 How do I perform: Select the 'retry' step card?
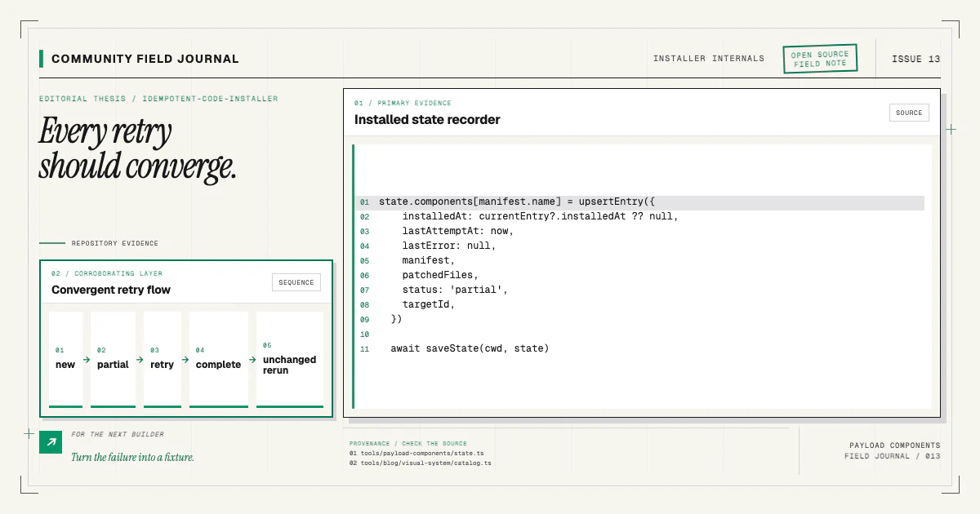[x=163, y=359]
